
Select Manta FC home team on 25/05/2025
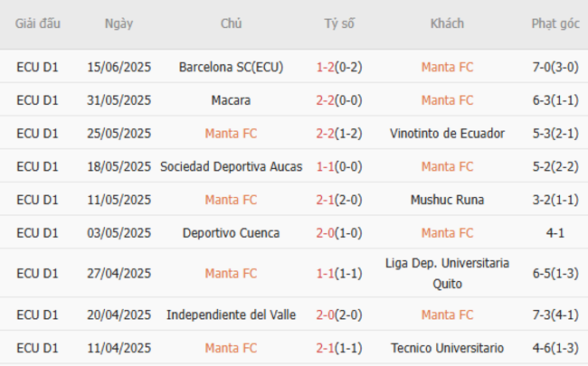click(231, 134)
